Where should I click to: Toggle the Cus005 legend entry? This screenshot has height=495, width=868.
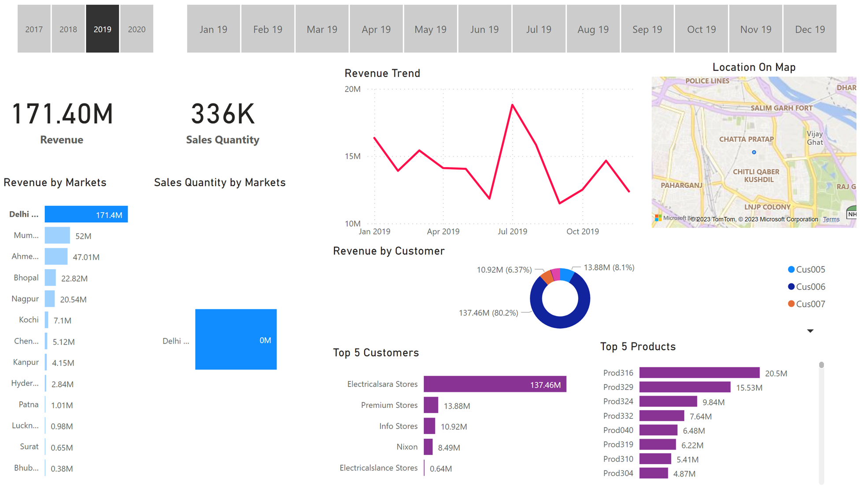click(807, 269)
